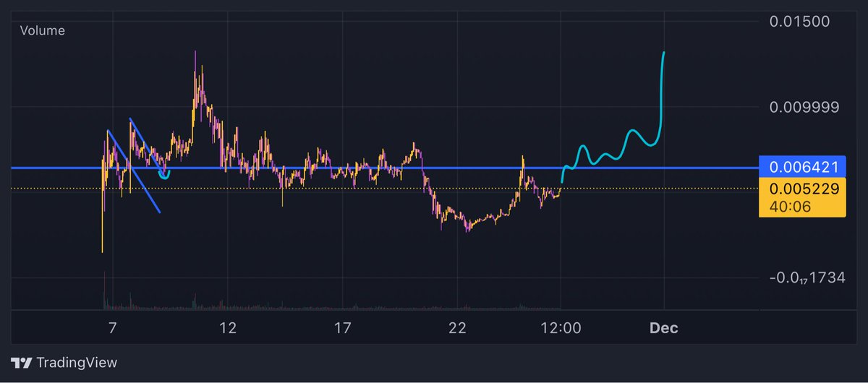Click the 12:00 time axis label
This screenshot has width=868, height=383.
pos(561,328)
